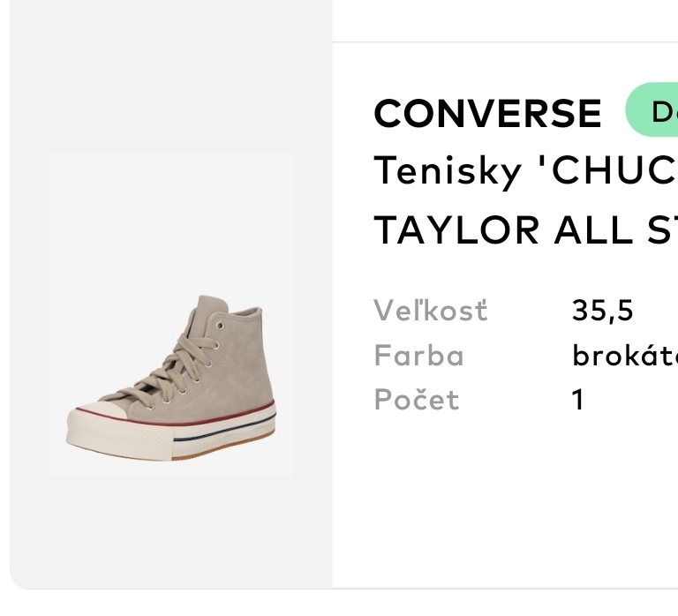Open the Tenisky 'CHUC product title
678x616 pixels.
click(526, 170)
